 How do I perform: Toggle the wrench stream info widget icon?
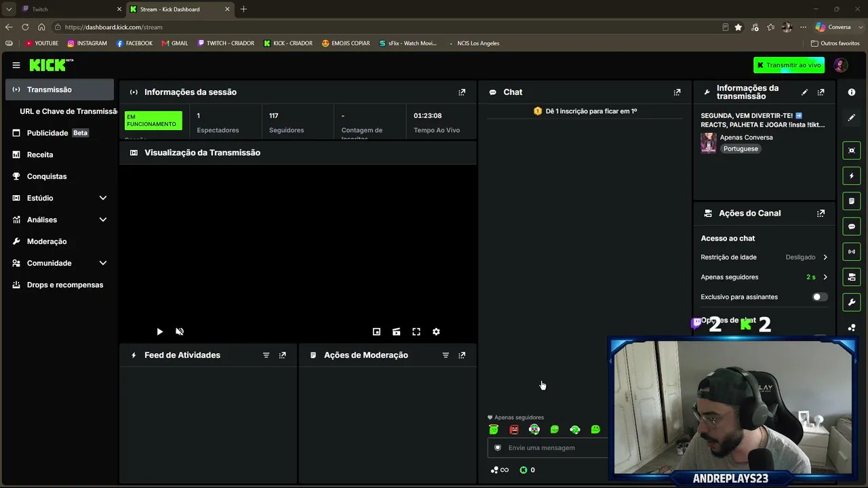[852, 302]
